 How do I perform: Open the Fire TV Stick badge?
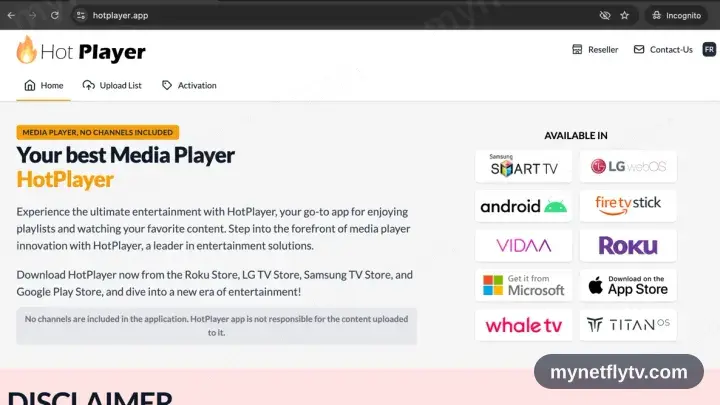628,206
